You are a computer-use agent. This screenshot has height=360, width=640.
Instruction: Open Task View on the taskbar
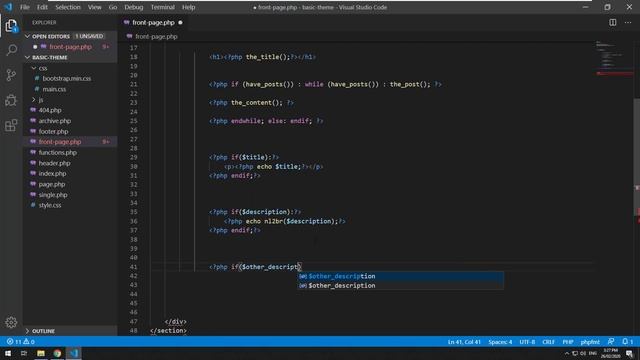coord(24,353)
